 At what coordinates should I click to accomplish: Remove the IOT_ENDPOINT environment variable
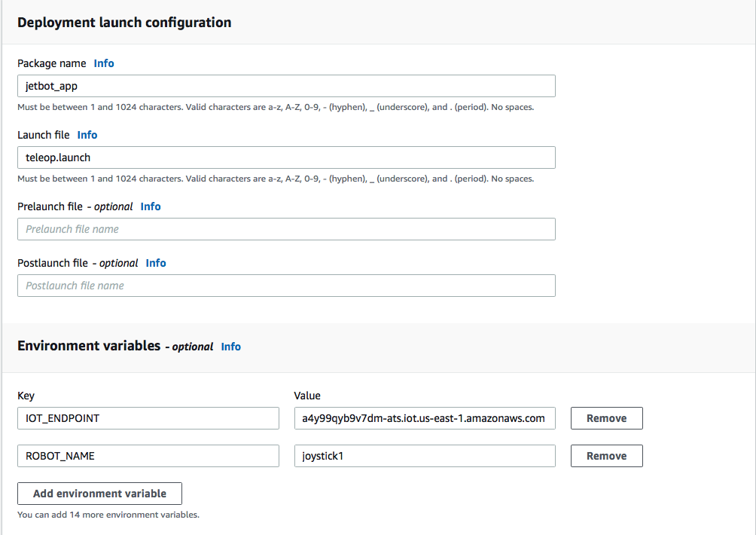(606, 418)
